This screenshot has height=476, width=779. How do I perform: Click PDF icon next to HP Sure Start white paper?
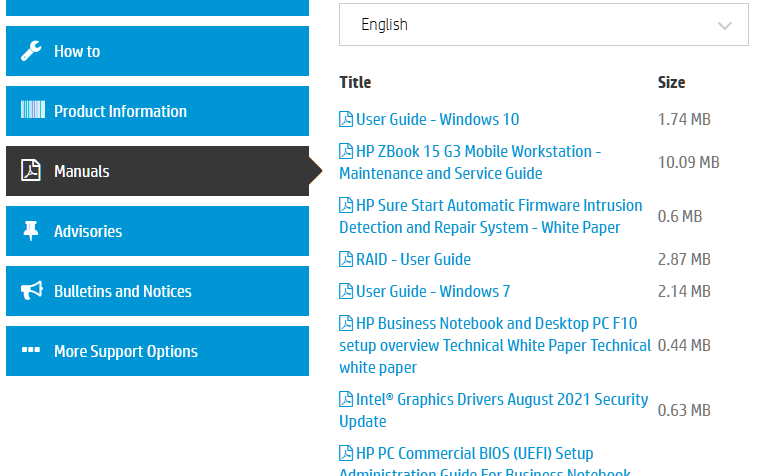tap(346, 205)
